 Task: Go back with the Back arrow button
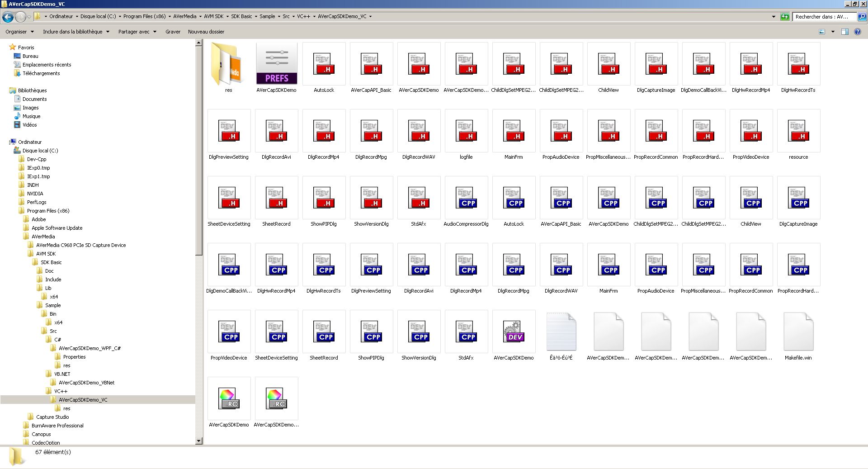point(8,17)
